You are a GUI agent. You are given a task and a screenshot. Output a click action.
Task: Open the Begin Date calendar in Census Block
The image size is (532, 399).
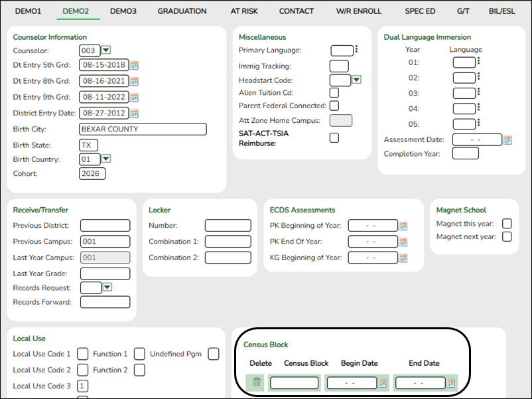click(383, 382)
